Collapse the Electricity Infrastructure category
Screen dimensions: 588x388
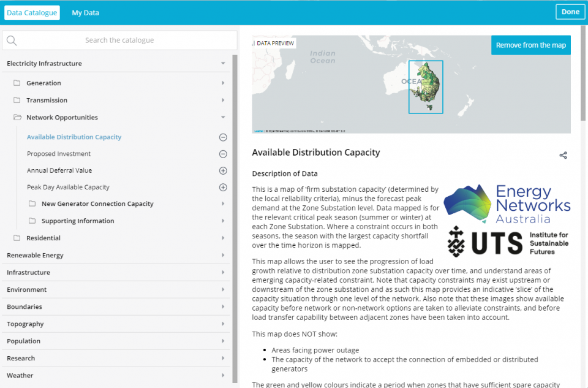[223, 64]
